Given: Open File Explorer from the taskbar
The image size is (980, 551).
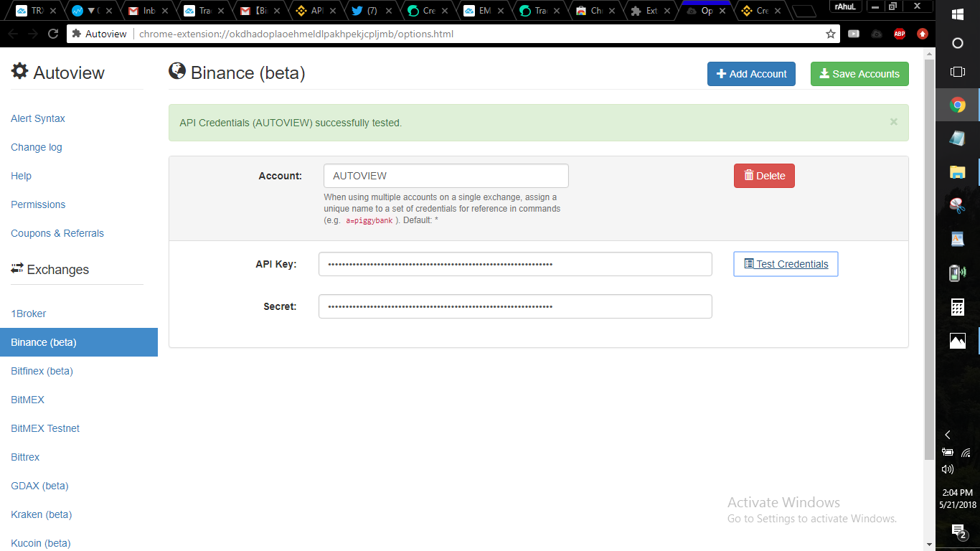Looking at the screenshot, I should 957,172.
